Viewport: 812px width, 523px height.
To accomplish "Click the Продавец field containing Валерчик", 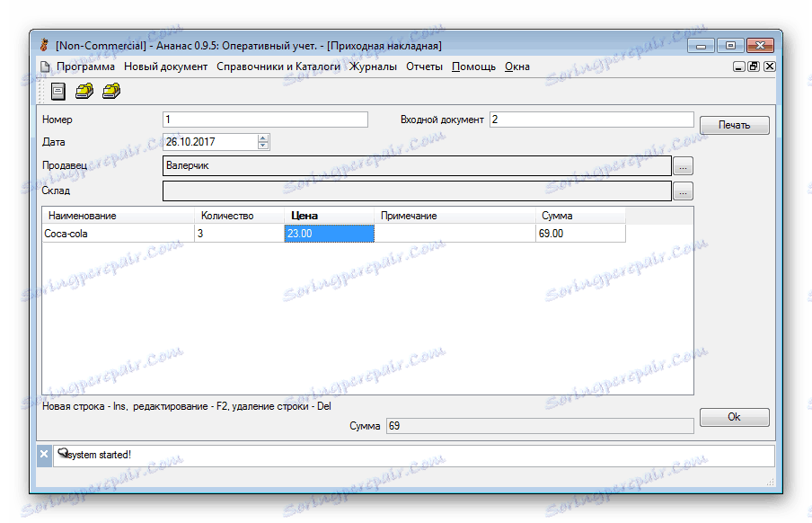I will point(417,166).
